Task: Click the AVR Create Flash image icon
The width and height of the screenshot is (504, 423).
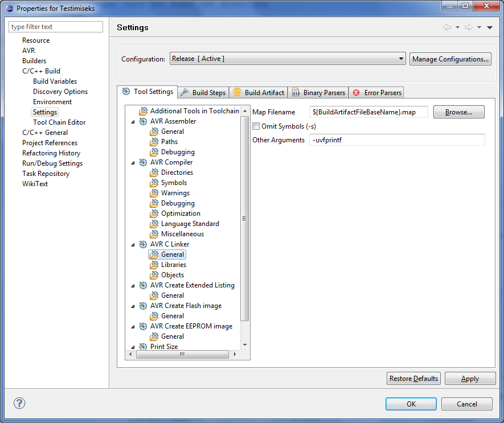Action: pyautogui.click(x=143, y=306)
